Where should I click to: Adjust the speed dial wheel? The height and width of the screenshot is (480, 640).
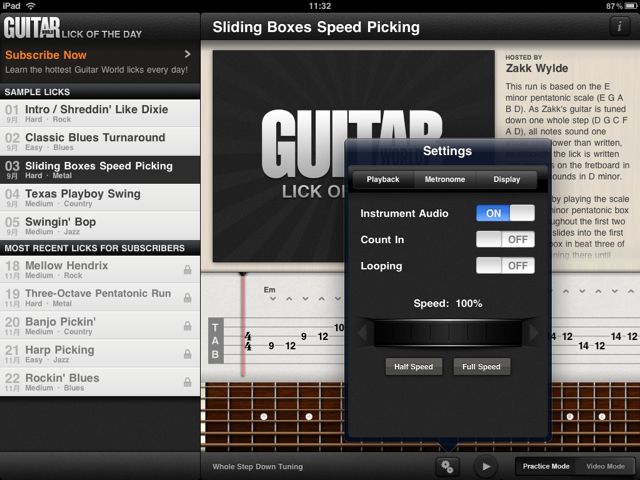click(x=448, y=333)
